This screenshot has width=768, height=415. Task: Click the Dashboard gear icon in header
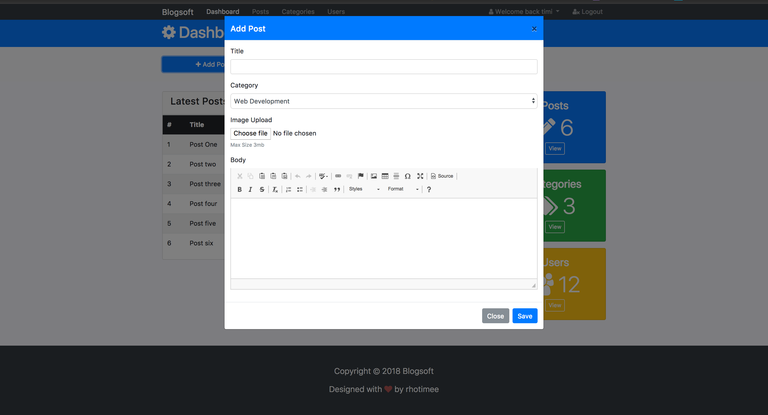click(x=168, y=32)
